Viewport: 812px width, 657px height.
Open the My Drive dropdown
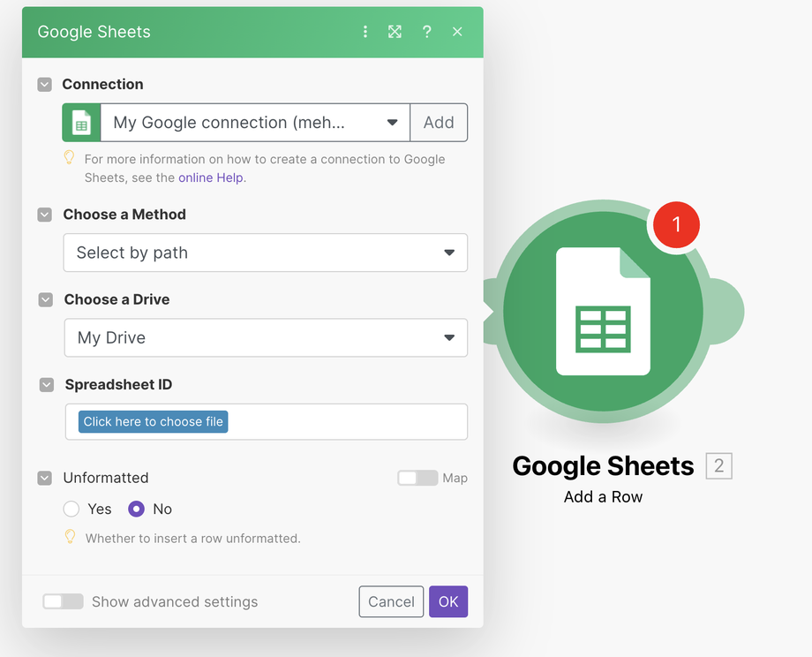[266, 338]
